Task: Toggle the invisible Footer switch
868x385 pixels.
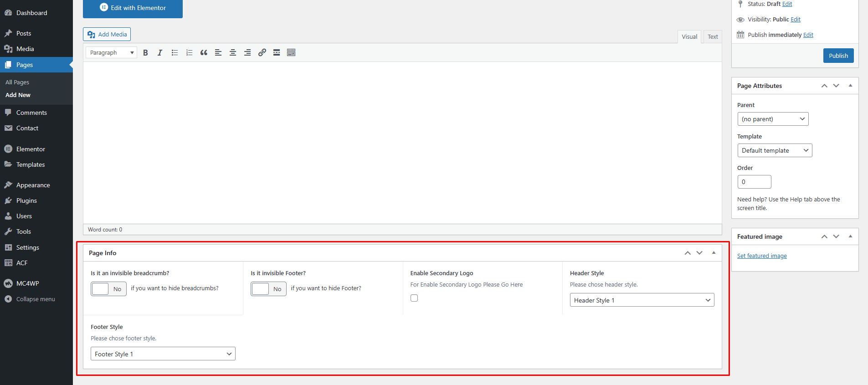Action: point(268,289)
